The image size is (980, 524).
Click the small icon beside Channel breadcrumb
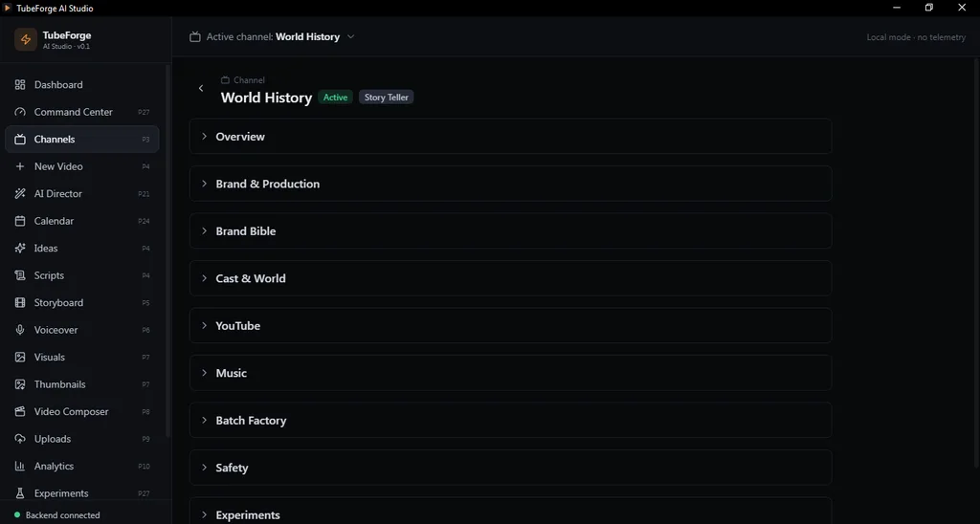(225, 80)
